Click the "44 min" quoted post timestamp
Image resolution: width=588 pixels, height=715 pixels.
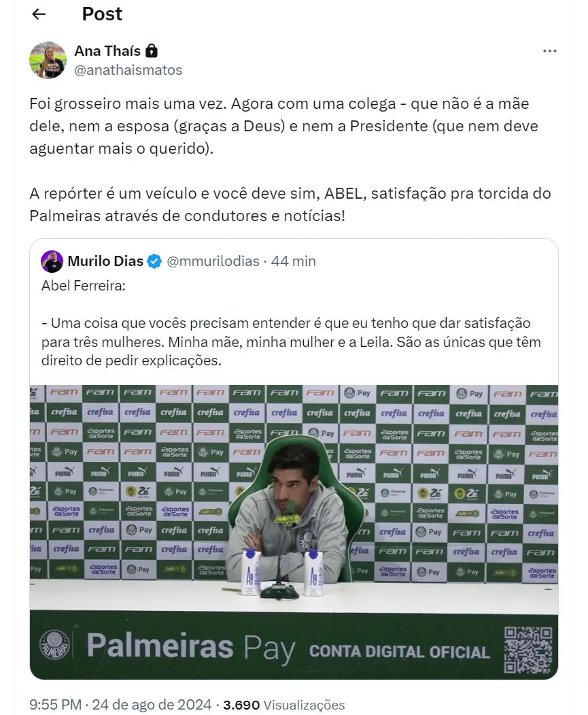click(294, 261)
